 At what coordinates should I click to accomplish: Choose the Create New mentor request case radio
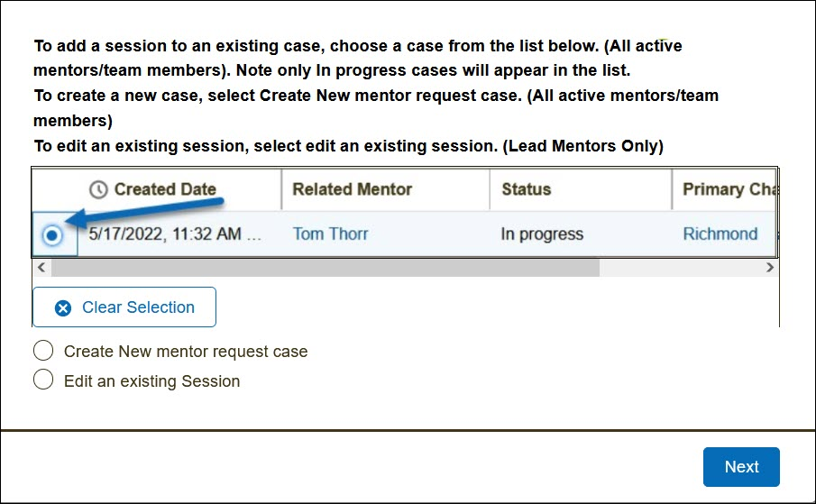tap(43, 351)
